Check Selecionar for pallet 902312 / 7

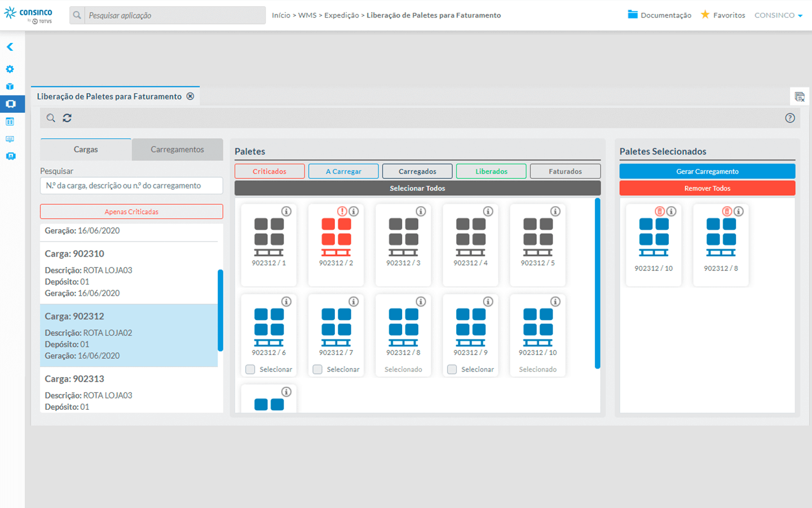[317, 369]
